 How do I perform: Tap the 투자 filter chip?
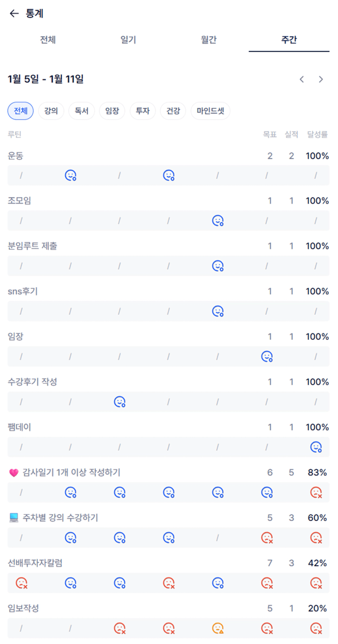coord(143,111)
